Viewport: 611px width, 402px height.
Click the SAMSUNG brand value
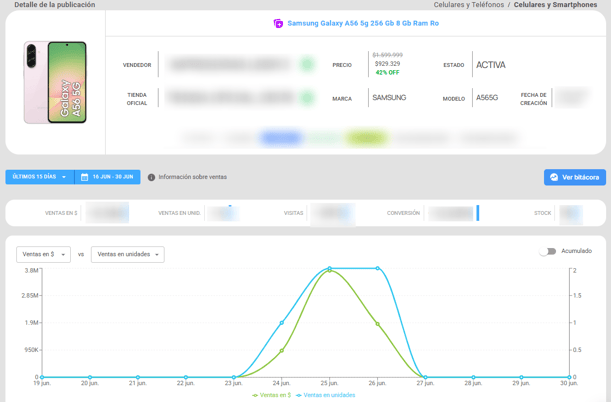(389, 97)
